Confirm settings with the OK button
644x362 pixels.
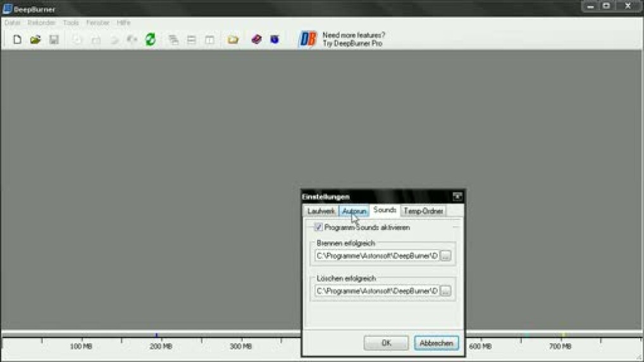[x=386, y=343]
